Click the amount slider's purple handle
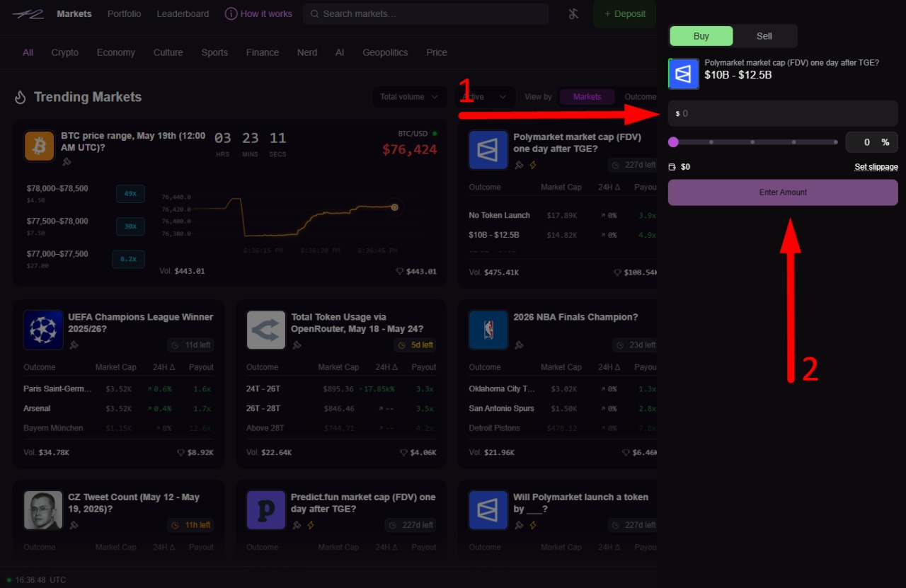906x588 pixels. click(x=673, y=142)
